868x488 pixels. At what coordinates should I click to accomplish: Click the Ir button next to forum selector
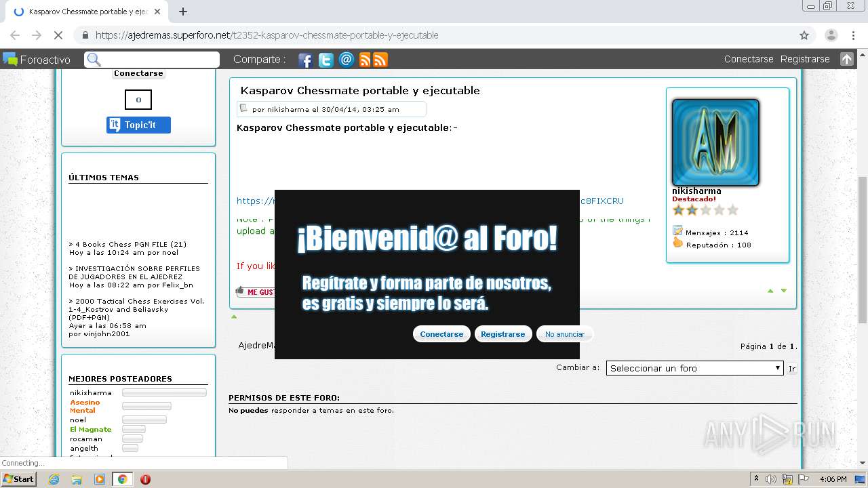[791, 369]
